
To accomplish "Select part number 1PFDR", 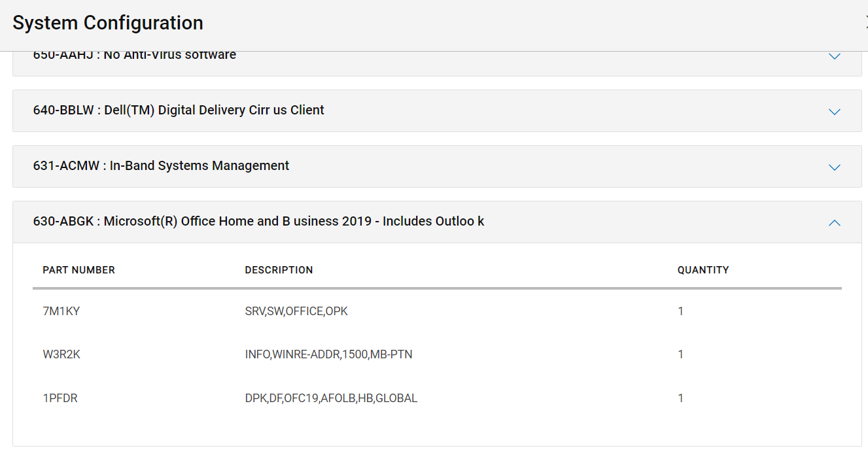I will [x=60, y=398].
